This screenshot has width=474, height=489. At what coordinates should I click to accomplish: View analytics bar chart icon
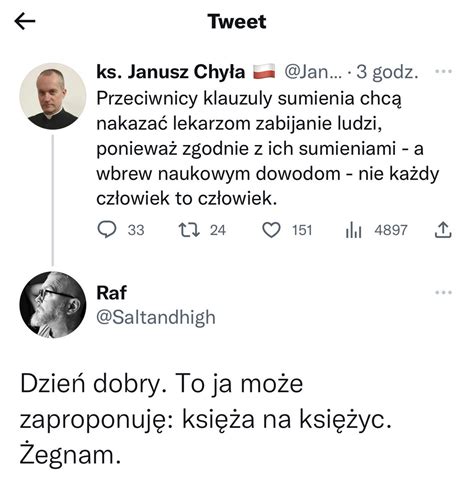pos(354,230)
